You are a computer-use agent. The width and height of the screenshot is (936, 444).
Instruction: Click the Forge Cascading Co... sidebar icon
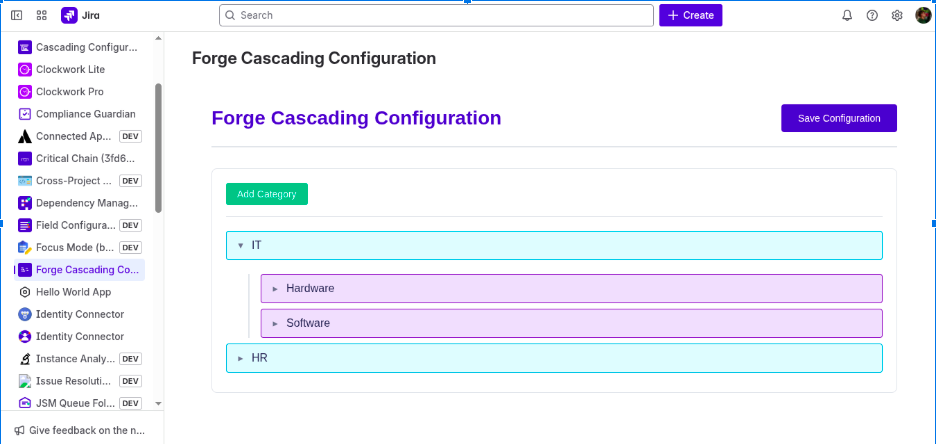tap(24, 270)
